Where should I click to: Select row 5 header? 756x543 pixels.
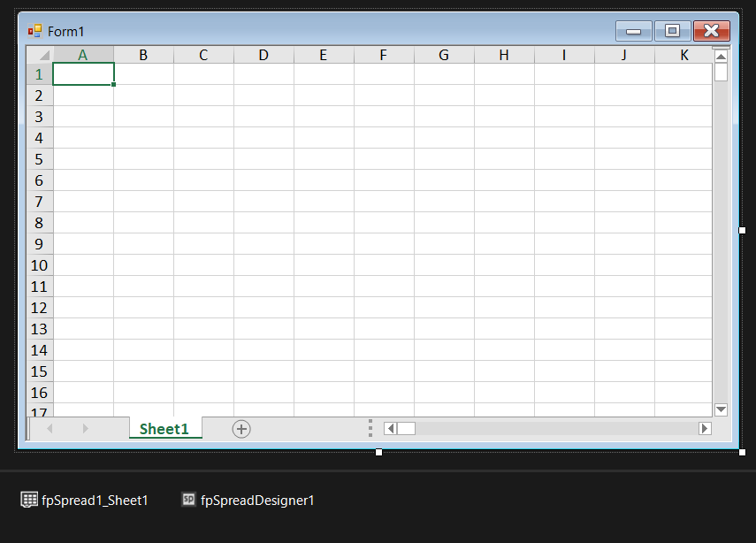click(40, 159)
